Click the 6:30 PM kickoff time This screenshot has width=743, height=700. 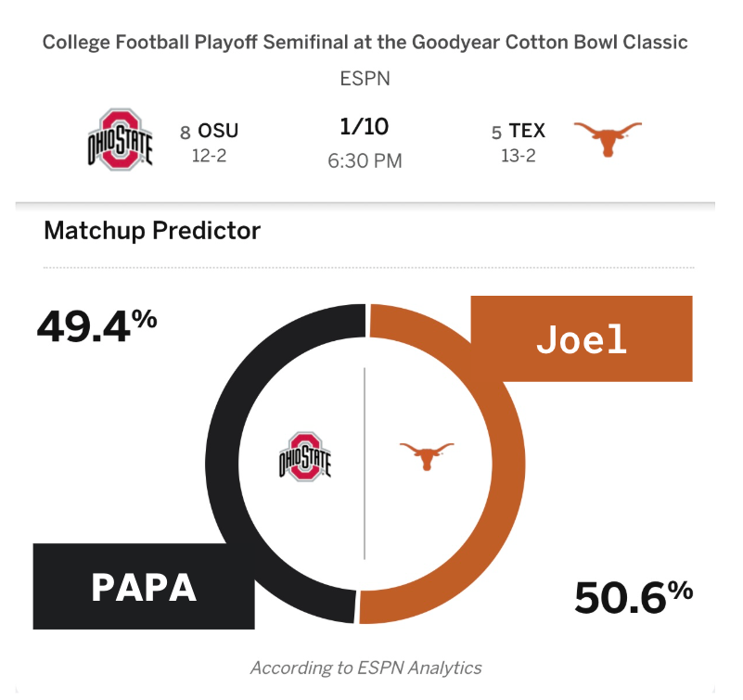coord(365,161)
